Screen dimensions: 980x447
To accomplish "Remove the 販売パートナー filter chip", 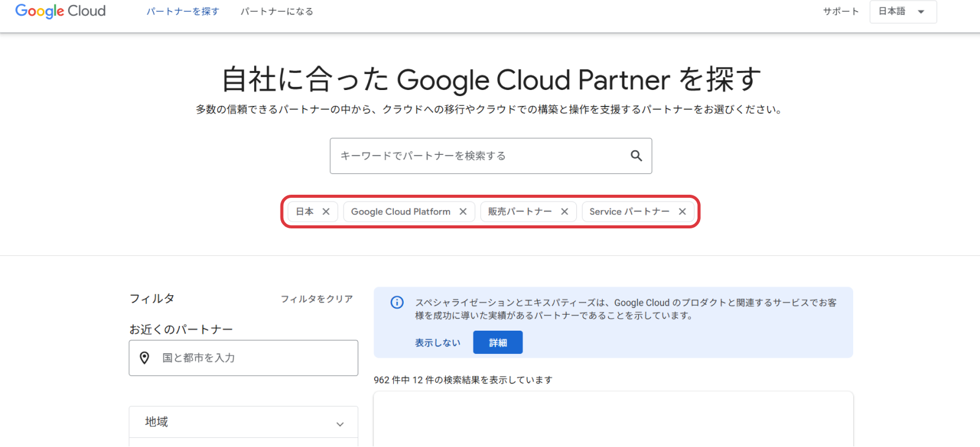I will click(565, 211).
